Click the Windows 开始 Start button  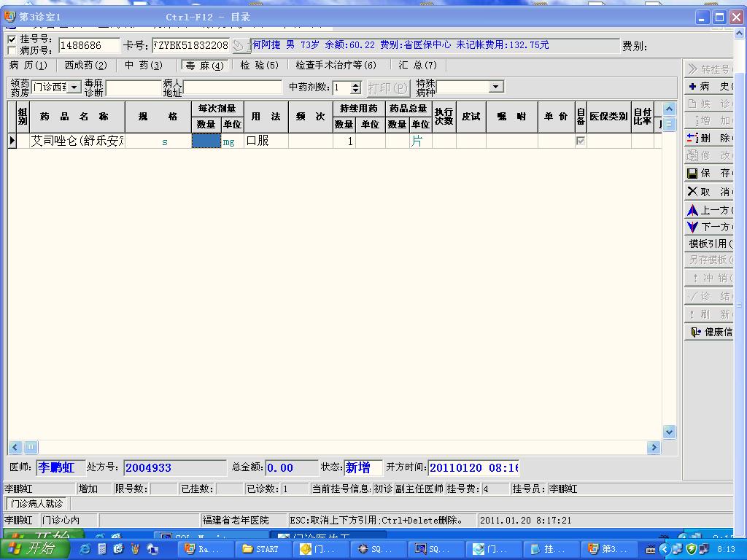tap(35, 549)
